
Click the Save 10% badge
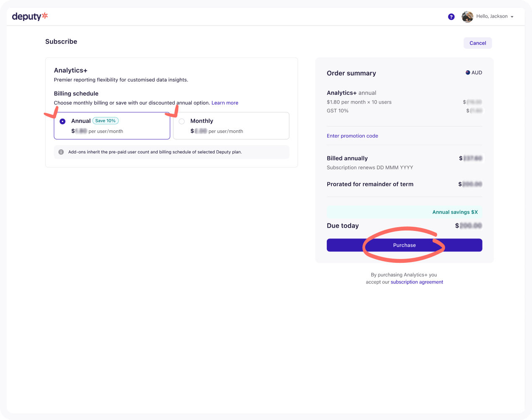(105, 121)
